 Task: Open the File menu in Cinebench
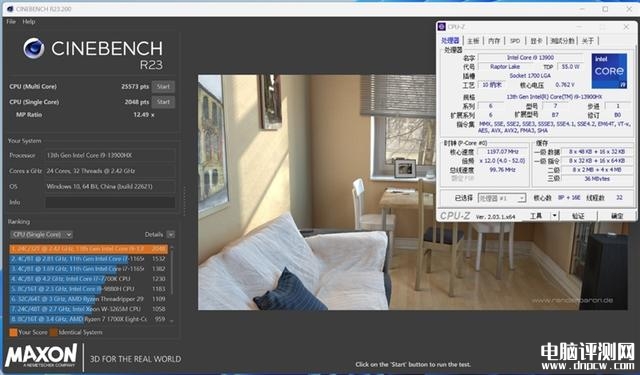point(11,22)
